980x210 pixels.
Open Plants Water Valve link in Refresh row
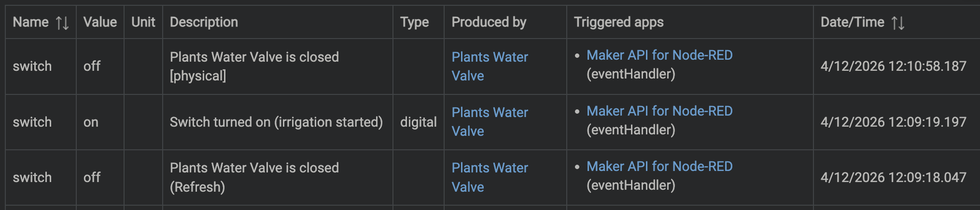click(x=490, y=177)
